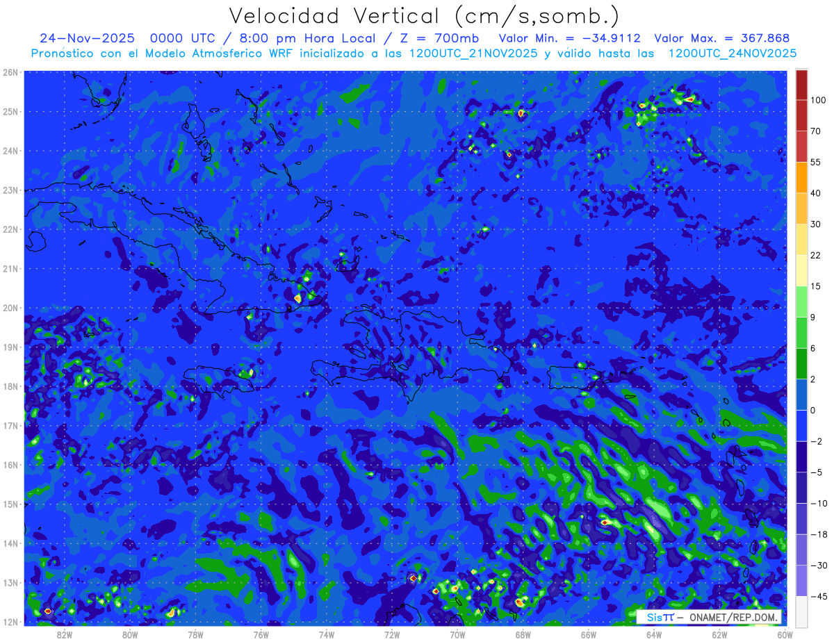Viewport: 834px width, 644px height.
Task: Click the longitude label 60W
Action: (x=785, y=634)
